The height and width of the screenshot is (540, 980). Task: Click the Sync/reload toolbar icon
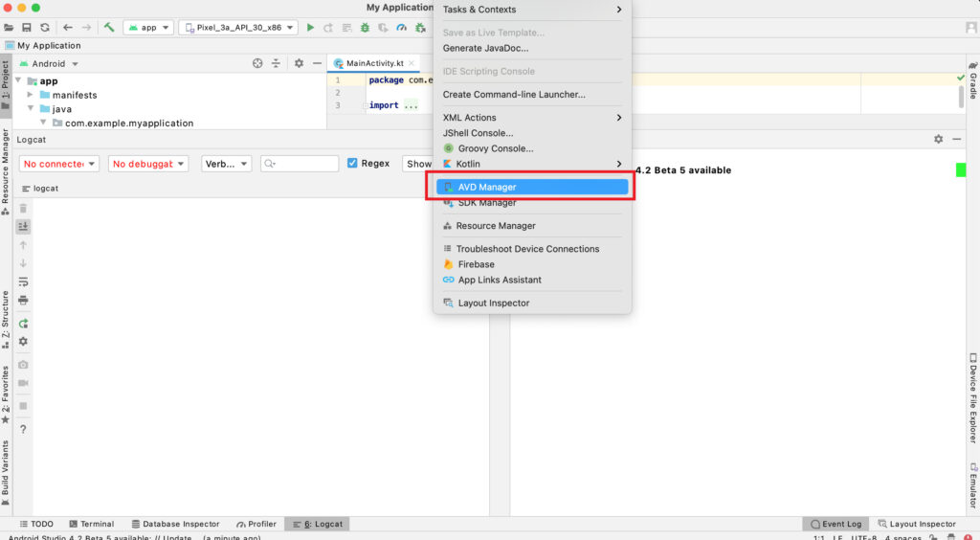(x=44, y=28)
